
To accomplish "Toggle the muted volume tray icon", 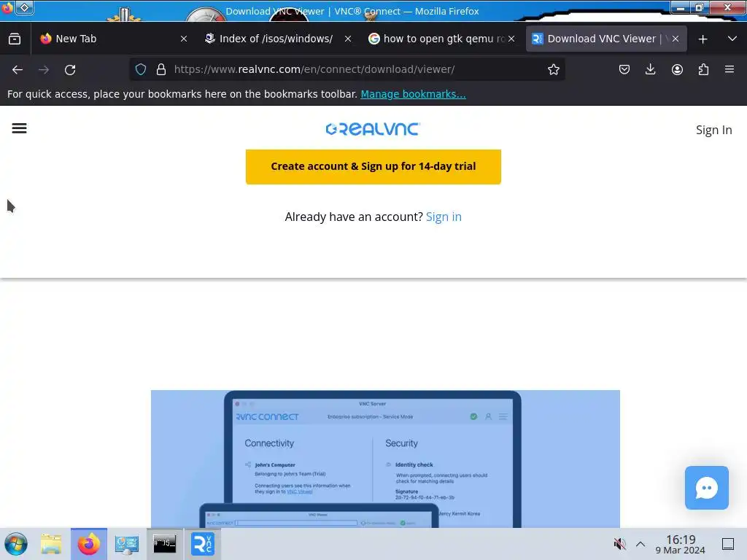I will click(619, 544).
